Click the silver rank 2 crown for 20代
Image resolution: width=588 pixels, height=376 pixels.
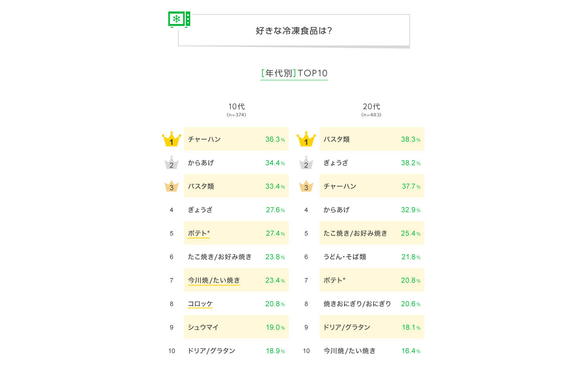(306, 163)
